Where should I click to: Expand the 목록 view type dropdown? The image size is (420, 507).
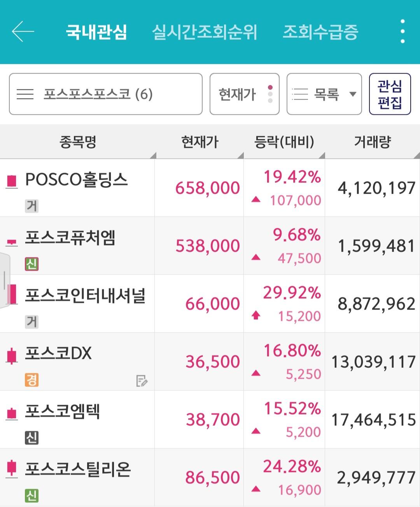click(x=324, y=94)
